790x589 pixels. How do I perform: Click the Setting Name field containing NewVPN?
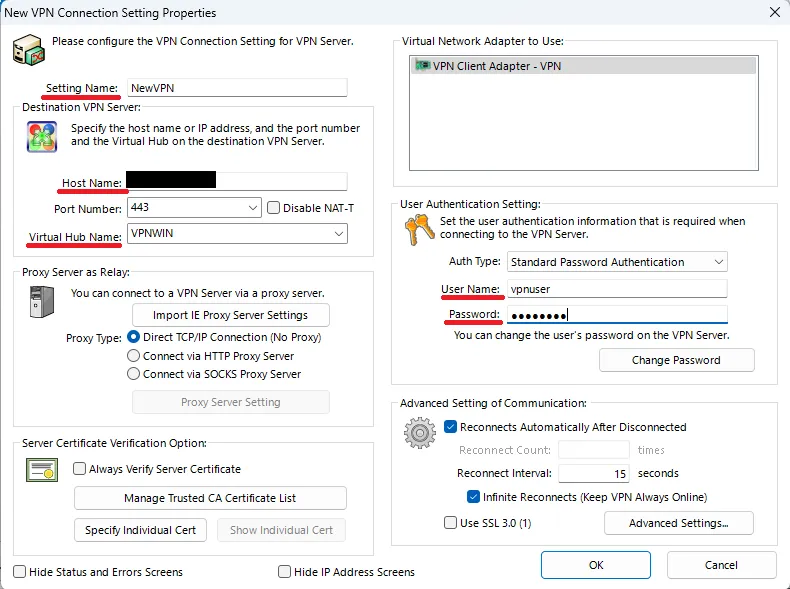[237, 88]
